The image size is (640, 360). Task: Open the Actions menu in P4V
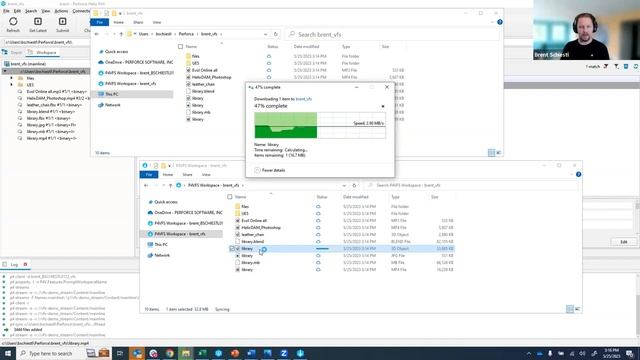[x=61, y=11]
